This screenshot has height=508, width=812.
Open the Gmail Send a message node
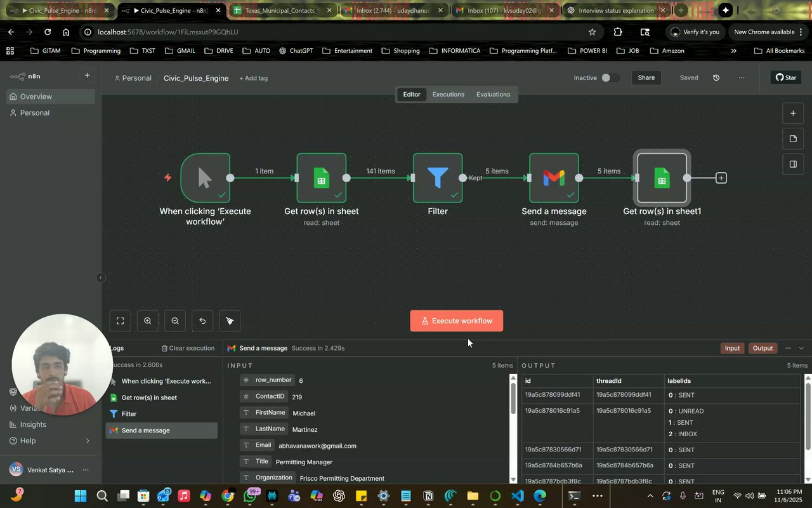[x=554, y=178]
